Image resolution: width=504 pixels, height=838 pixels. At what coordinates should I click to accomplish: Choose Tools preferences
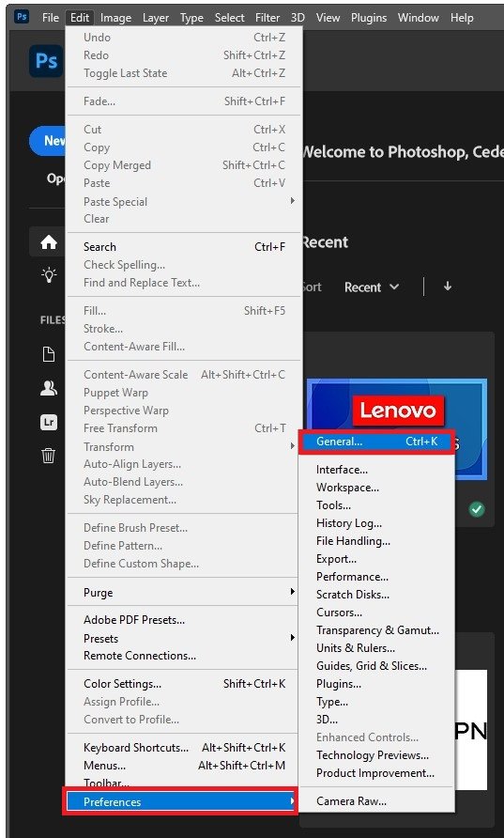[x=377, y=505]
